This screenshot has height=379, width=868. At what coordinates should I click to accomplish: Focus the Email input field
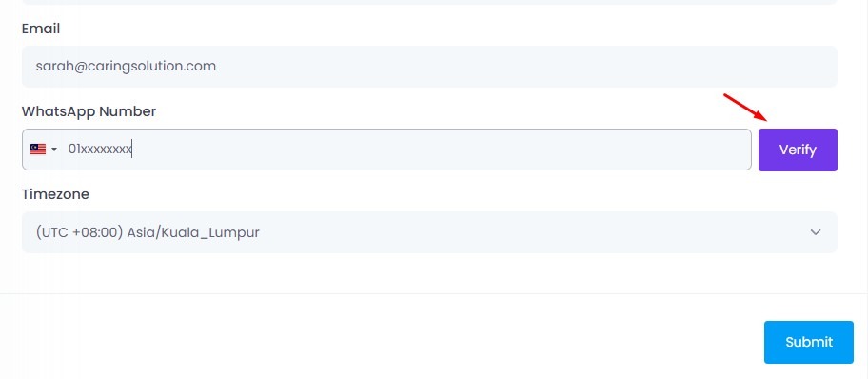[429, 67]
